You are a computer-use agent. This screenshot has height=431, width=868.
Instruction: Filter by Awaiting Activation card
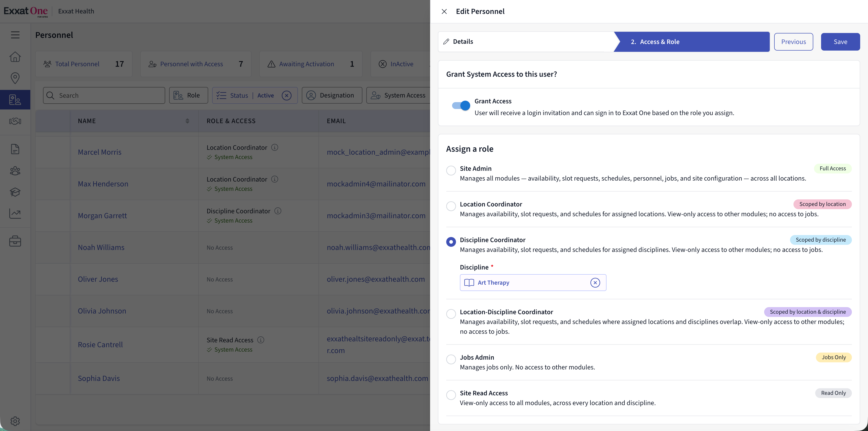[x=311, y=64]
